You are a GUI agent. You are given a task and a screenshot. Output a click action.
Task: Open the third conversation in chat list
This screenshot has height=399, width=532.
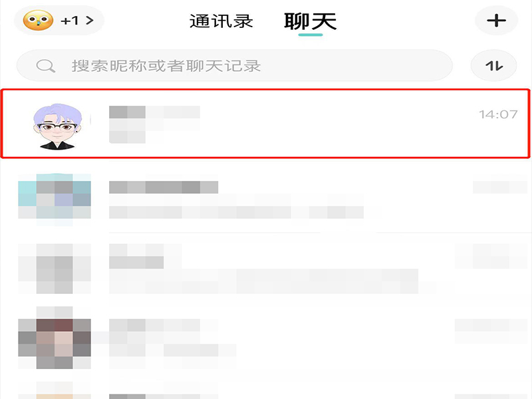click(x=266, y=268)
